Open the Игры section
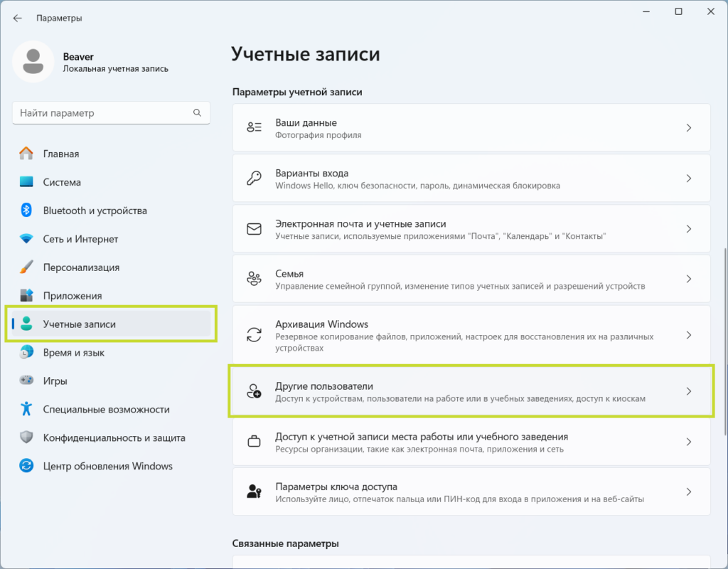Screen dimensions: 728x569 [x=112, y=381]
